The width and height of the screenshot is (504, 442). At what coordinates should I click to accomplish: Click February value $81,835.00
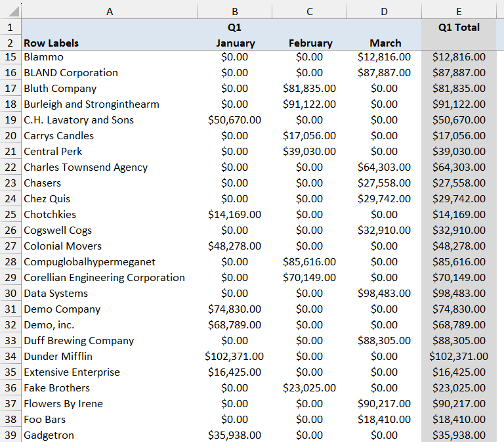[310, 89]
